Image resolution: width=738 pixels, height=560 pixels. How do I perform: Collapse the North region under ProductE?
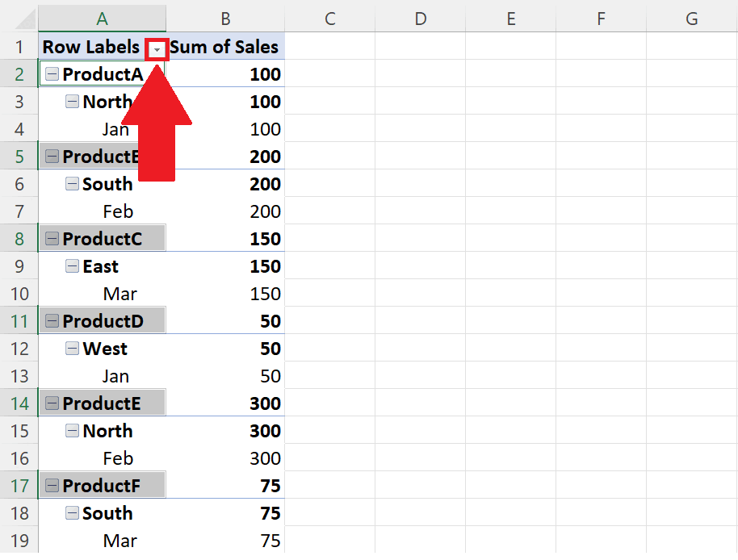(x=72, y=431)
